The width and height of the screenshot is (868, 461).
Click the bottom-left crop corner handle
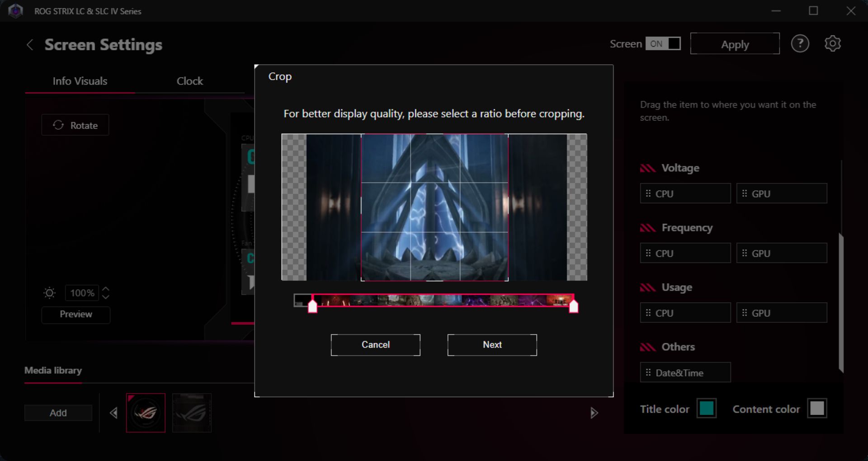[x=362, y=280]
